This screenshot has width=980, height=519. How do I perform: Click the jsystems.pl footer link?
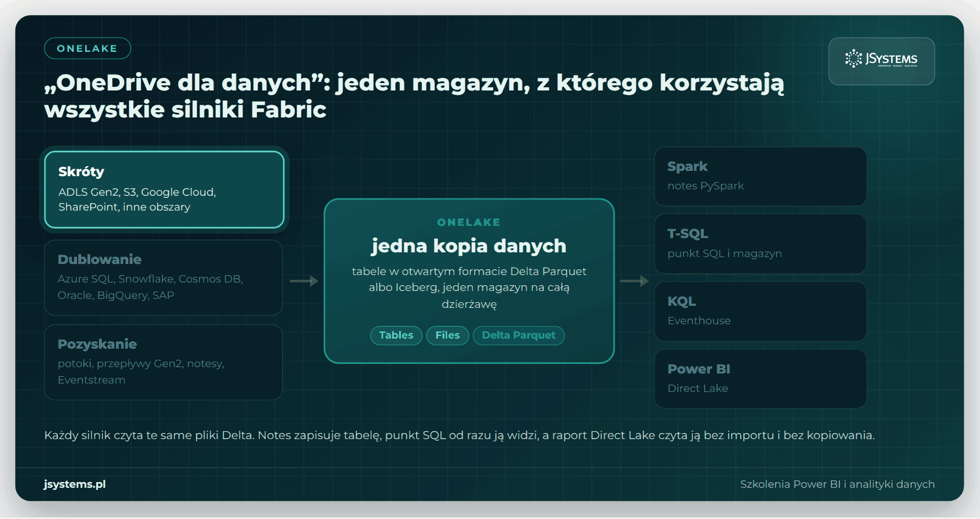coord(75,484)
